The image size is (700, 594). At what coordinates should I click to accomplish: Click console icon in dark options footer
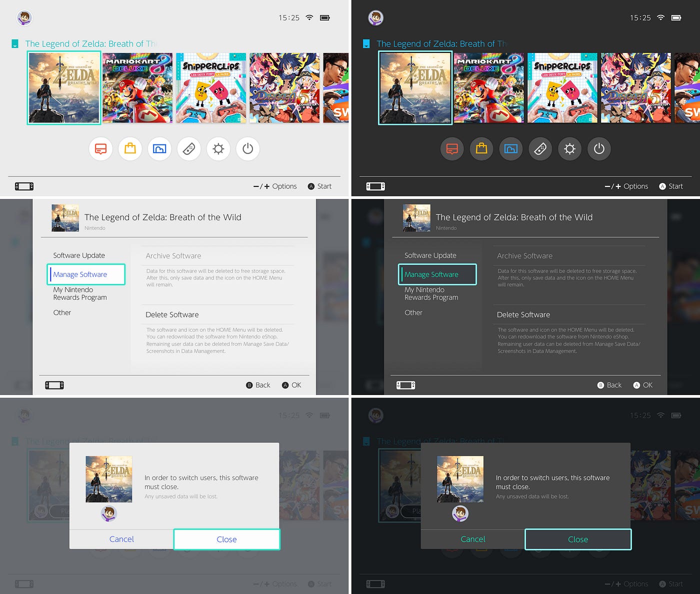[405, 385]
